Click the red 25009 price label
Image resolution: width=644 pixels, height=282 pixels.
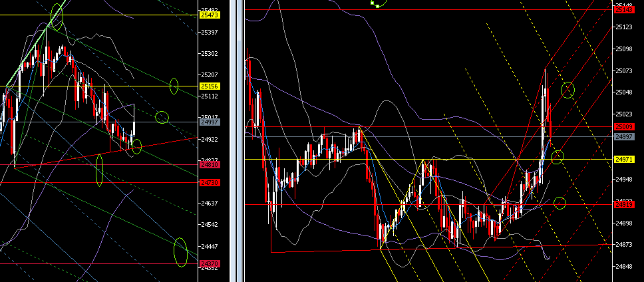[624, 126]
